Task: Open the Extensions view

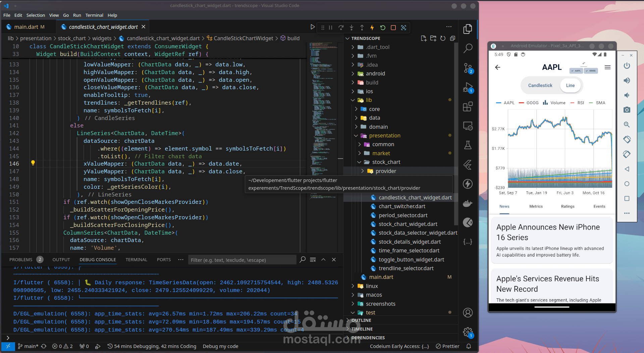Action: (468, 107)
